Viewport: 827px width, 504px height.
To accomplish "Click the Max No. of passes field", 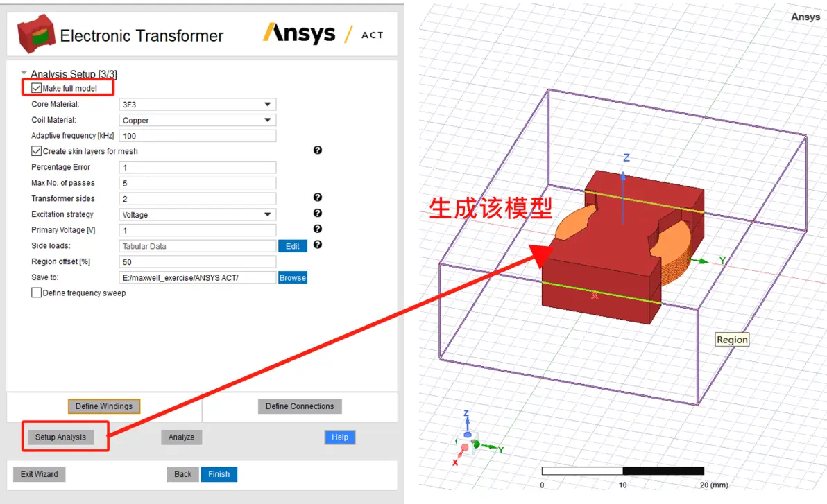I will [x=197, y=184].
